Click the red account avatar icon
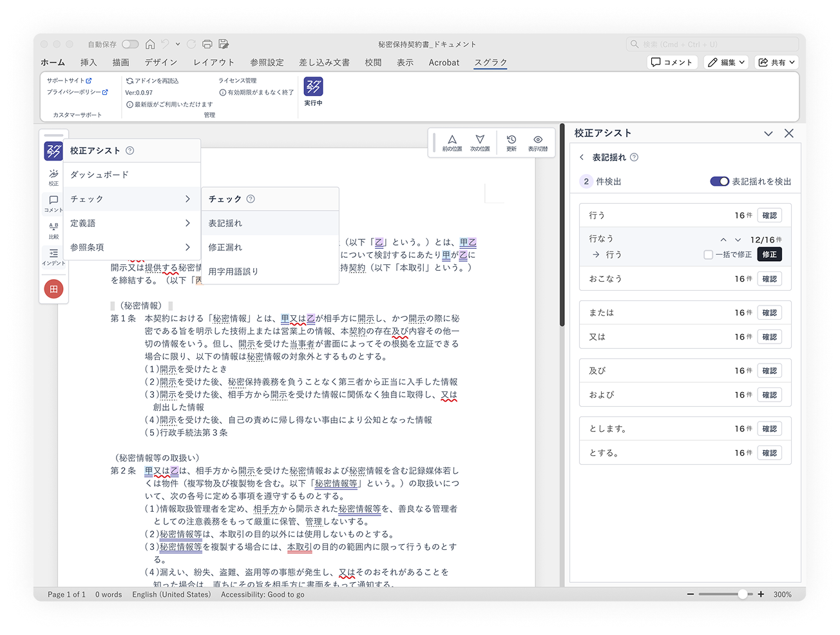 pyautogui.click(x=53, y=289)
